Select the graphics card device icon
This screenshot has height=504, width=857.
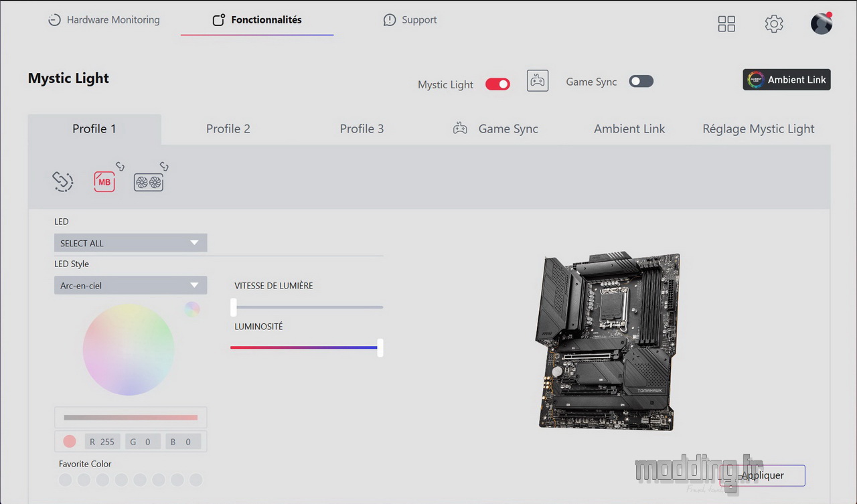[x=149, y=183]
